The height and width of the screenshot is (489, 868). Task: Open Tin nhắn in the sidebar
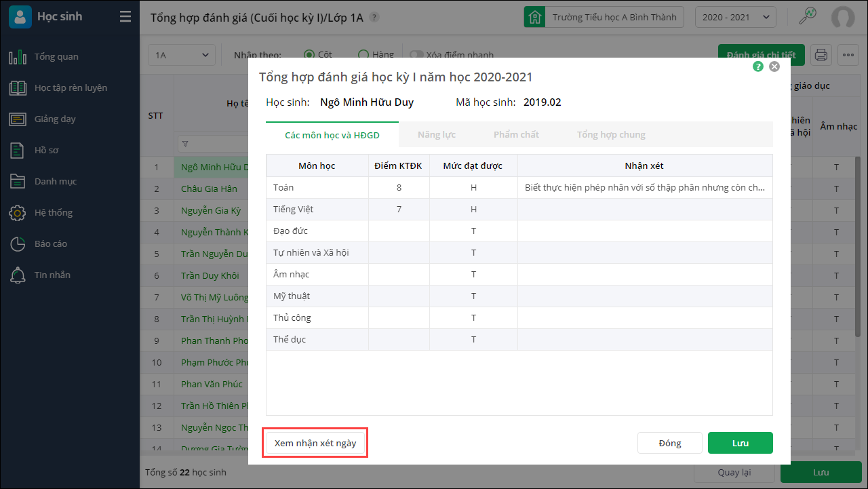pyautogui.click(x=52, y=275)
